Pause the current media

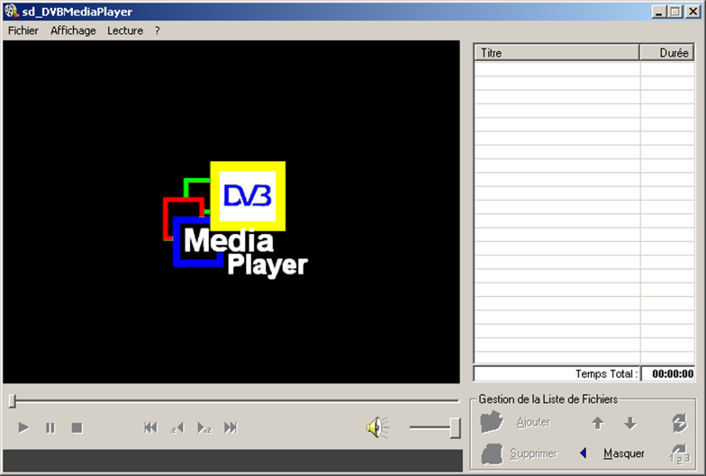tap(50, 427)
